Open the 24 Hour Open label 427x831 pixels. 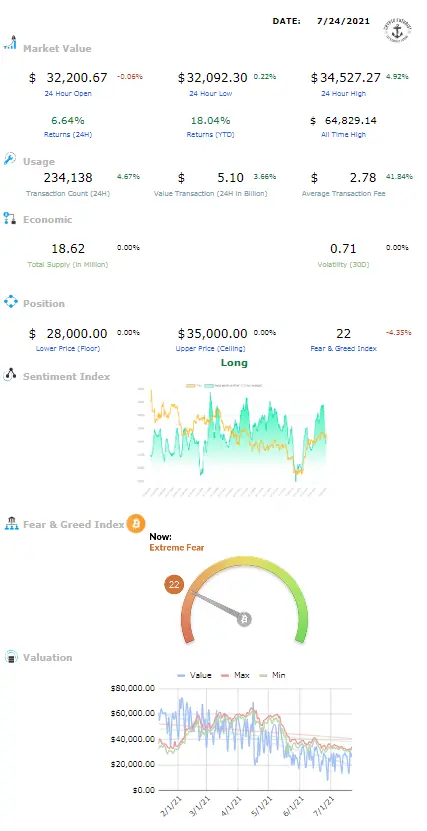coord(68,94)
